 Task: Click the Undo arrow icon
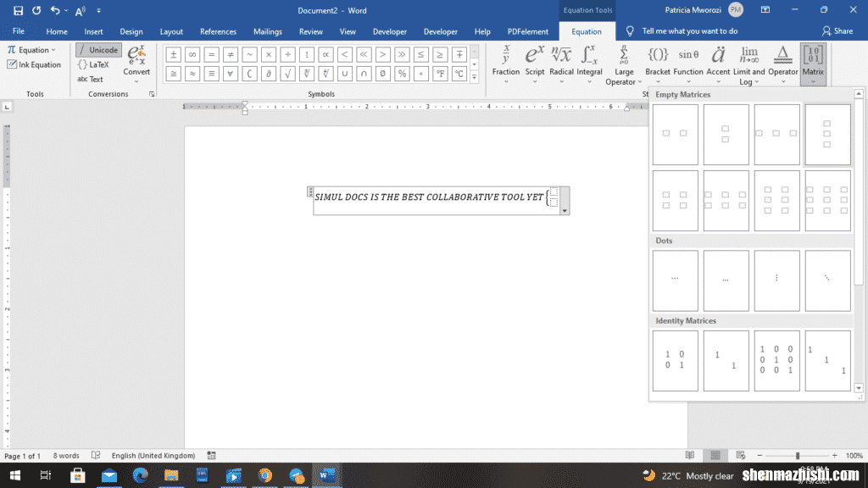(55, 10)
